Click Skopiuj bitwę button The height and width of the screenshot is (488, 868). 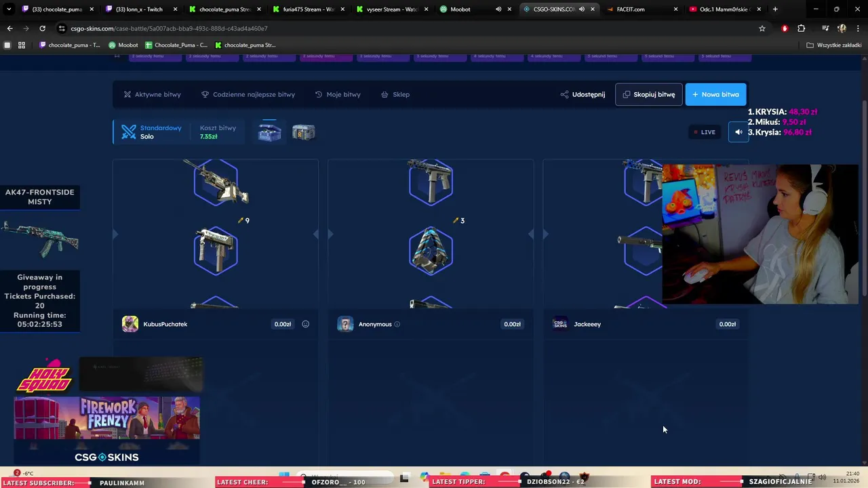coord(648,94)
